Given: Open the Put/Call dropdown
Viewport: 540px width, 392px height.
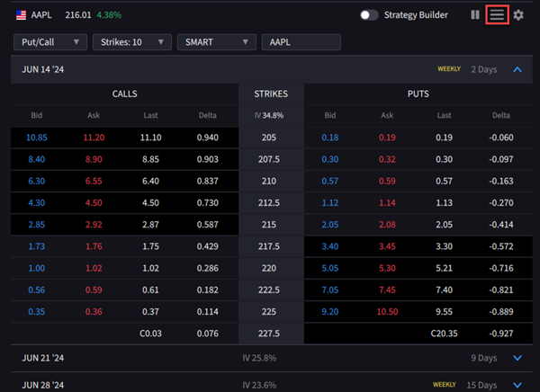Looking at the screenshot, I should 50,42.
